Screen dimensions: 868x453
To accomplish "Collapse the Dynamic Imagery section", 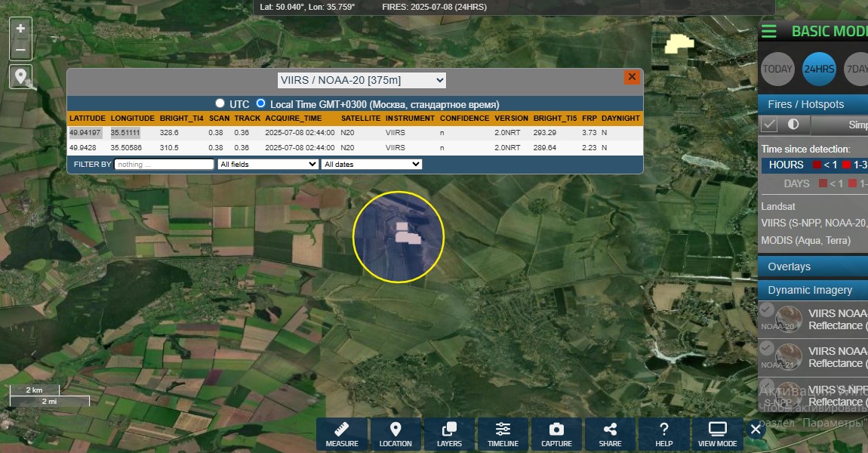I will click(813, 290).
